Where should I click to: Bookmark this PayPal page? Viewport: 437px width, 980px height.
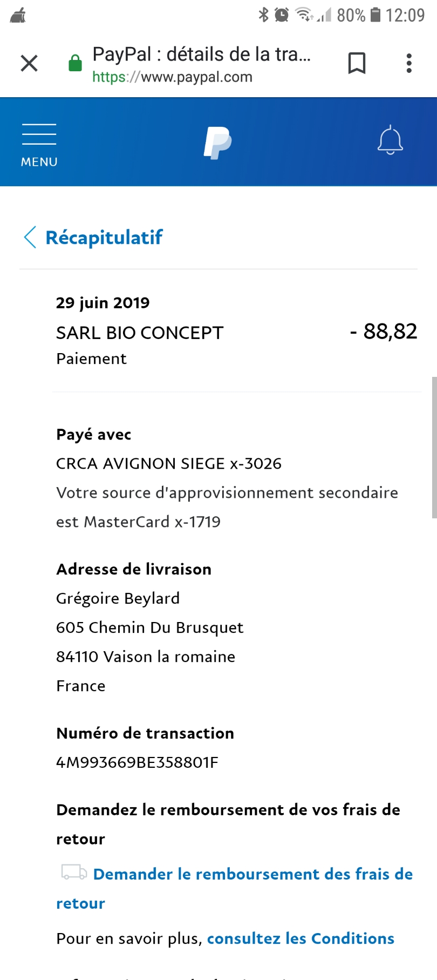pyautogui.click(x=357, y=63)
